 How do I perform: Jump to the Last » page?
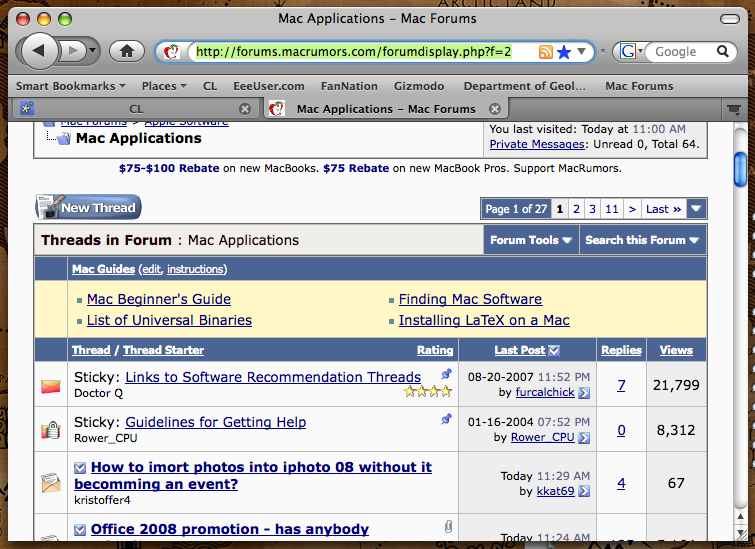pos(664,209)
